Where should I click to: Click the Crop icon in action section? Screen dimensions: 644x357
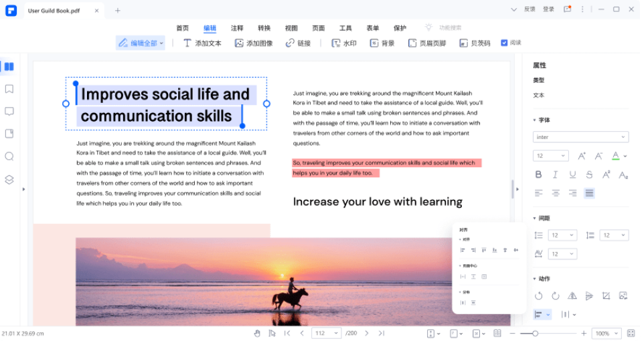point(607,296)
